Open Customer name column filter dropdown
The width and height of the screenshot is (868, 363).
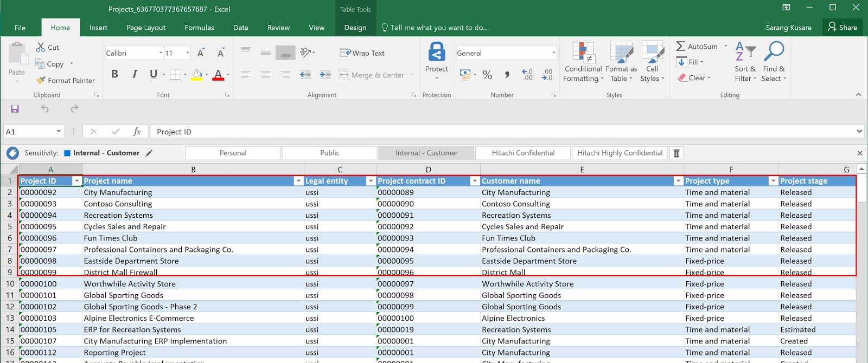tap(678, 181)
